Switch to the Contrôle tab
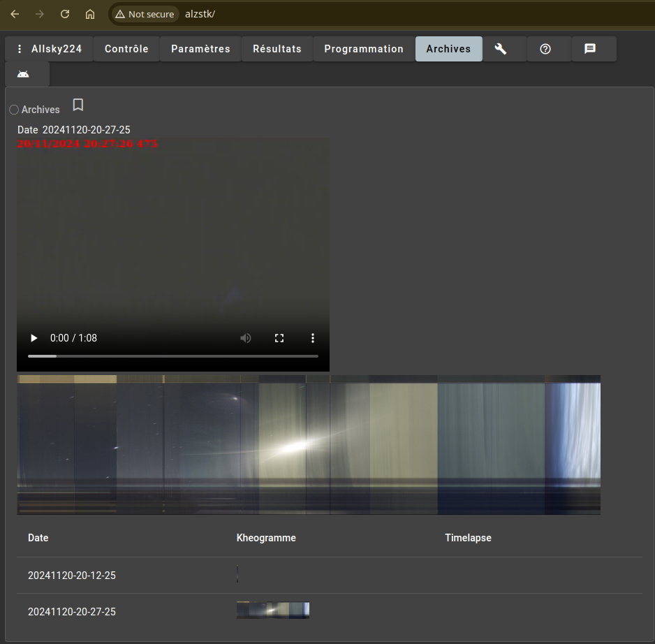Viewport: 655px width, 644px height. [x=126, y=49]
